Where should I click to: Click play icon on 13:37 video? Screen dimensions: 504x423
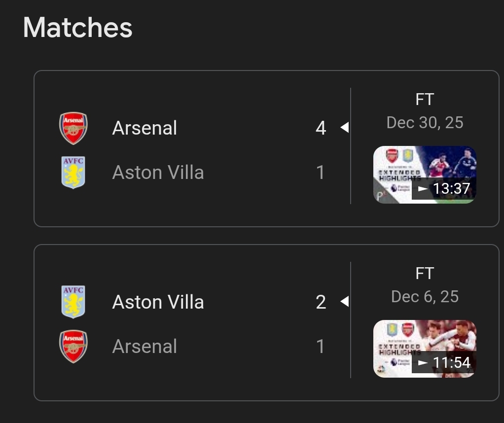423,189
